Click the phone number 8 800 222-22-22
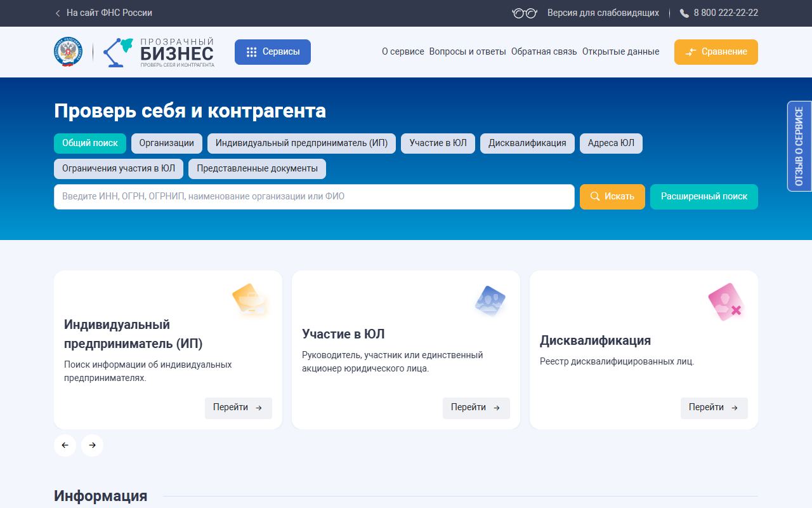The width and height of the screenshot is (812, 508). [x=726, y=13]
